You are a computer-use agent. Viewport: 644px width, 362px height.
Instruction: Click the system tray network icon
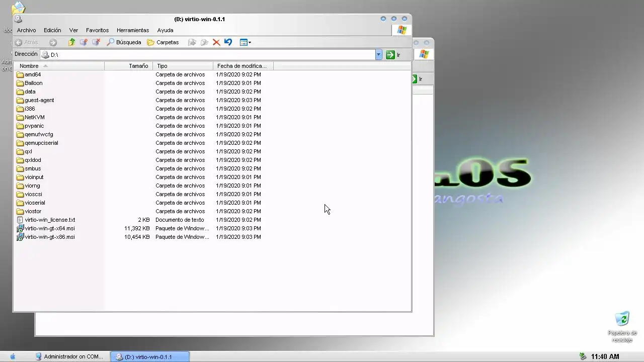click(583, 356)
